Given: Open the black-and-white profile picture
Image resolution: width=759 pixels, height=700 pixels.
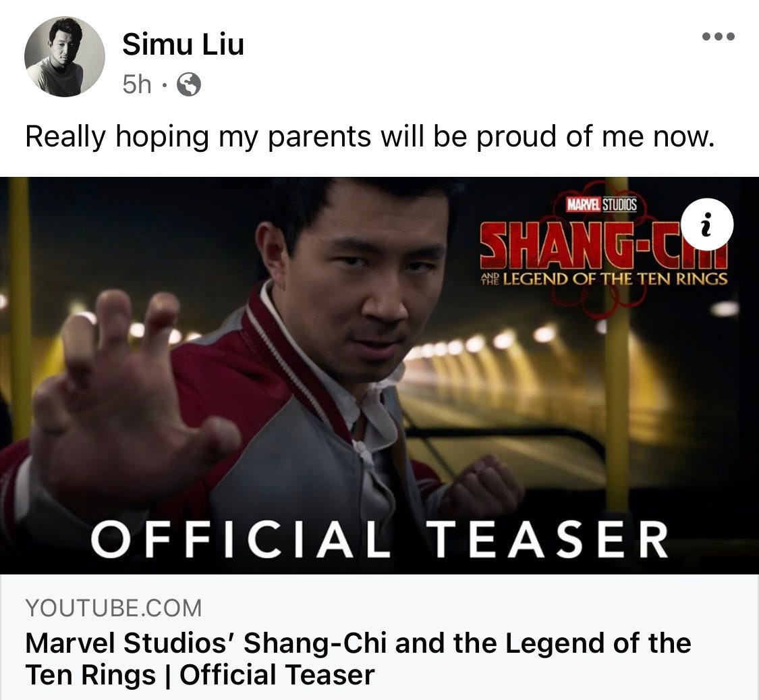Looking at the screenshot, I should (64, 57).
